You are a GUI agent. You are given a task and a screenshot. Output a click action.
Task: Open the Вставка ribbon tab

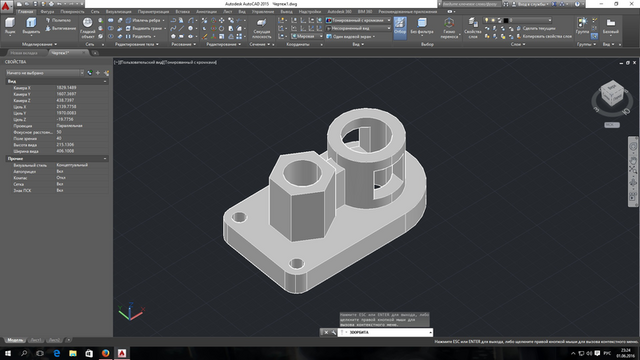pyautogui.click(x=182, y=12)
